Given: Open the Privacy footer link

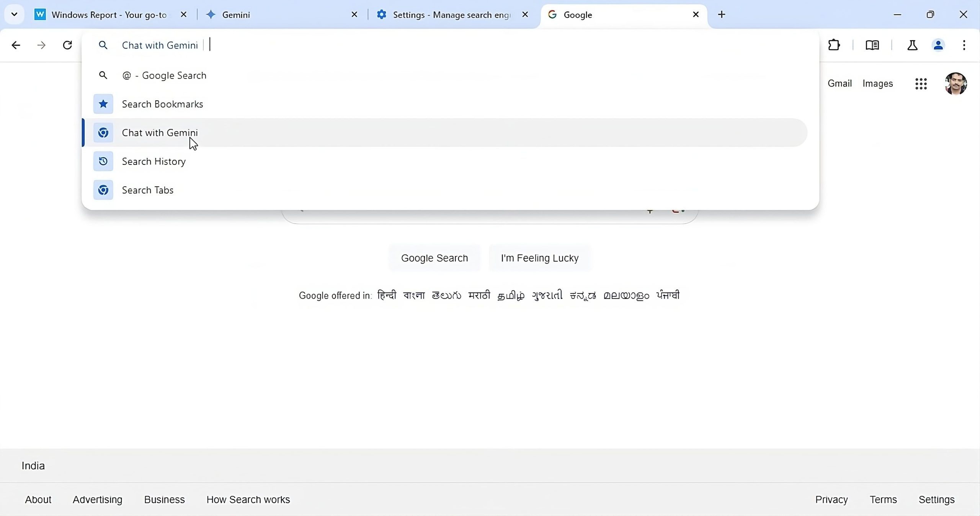Looking at the screenshot, I should point(831,500).
